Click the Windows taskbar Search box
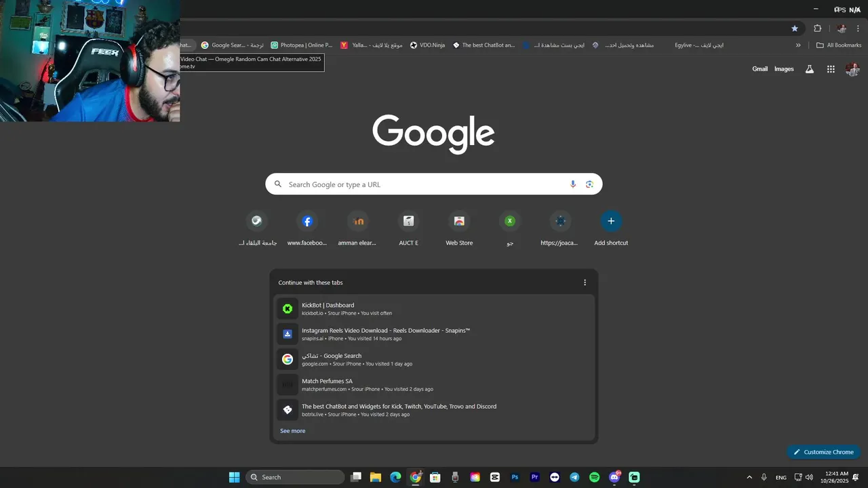The image size is (868, 488). 295,477
